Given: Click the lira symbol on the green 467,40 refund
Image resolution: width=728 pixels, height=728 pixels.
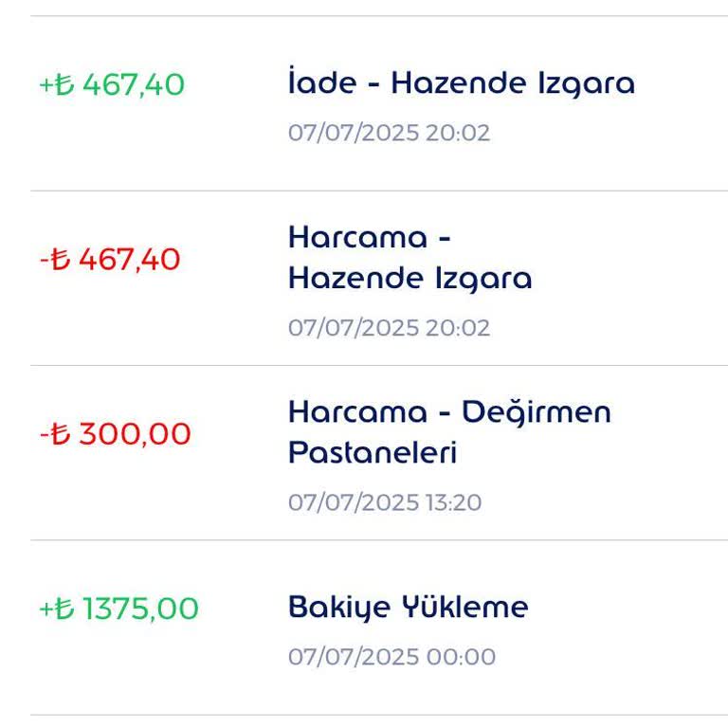Looking at the screenshot, I should (x=65, y=85).
